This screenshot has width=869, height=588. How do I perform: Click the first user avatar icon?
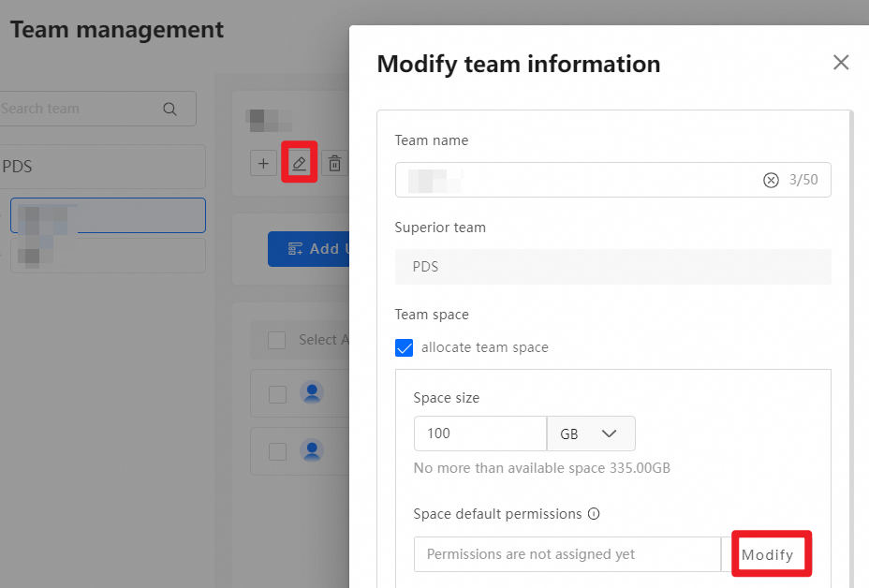[x=312, y=393]
